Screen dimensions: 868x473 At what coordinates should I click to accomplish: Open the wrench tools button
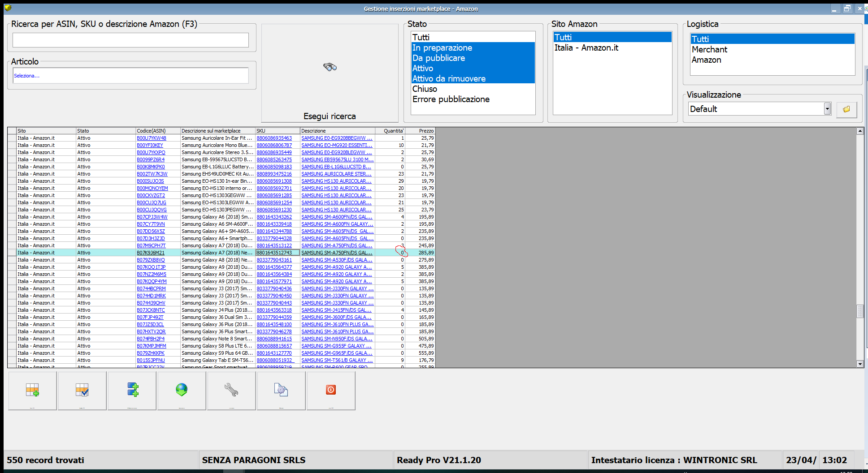pos(231,391)
